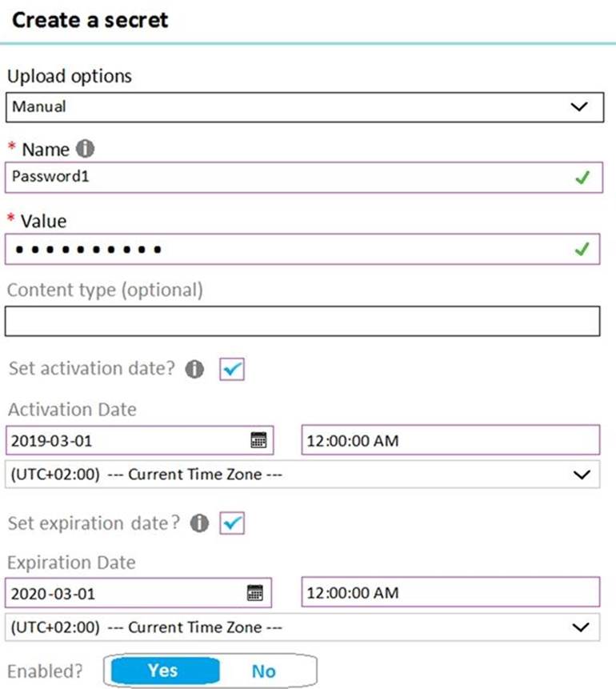This screenshot has height=689, width=616.
Task: Click info icon beside Set activation date
Action: click(193, 370)
